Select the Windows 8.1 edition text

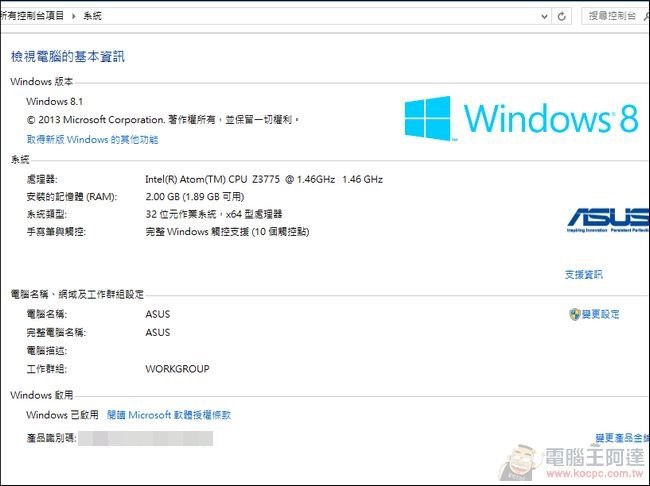55,101
